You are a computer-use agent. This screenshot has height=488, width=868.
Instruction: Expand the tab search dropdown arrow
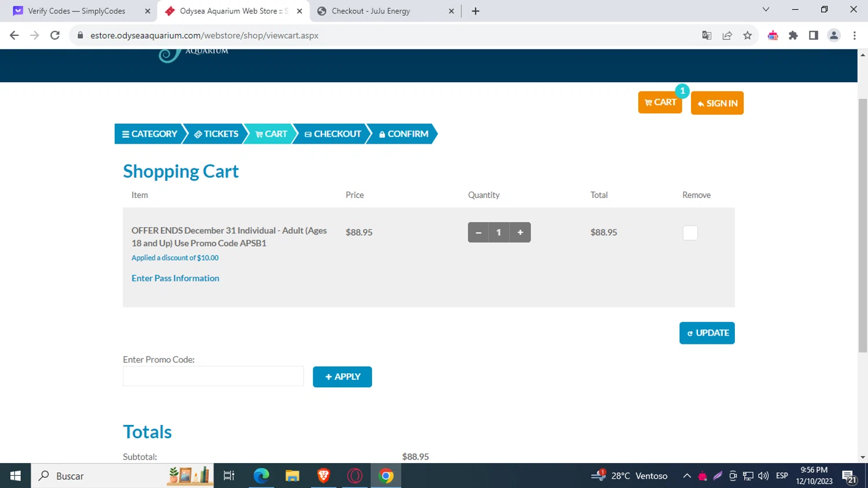coord(766,9)
